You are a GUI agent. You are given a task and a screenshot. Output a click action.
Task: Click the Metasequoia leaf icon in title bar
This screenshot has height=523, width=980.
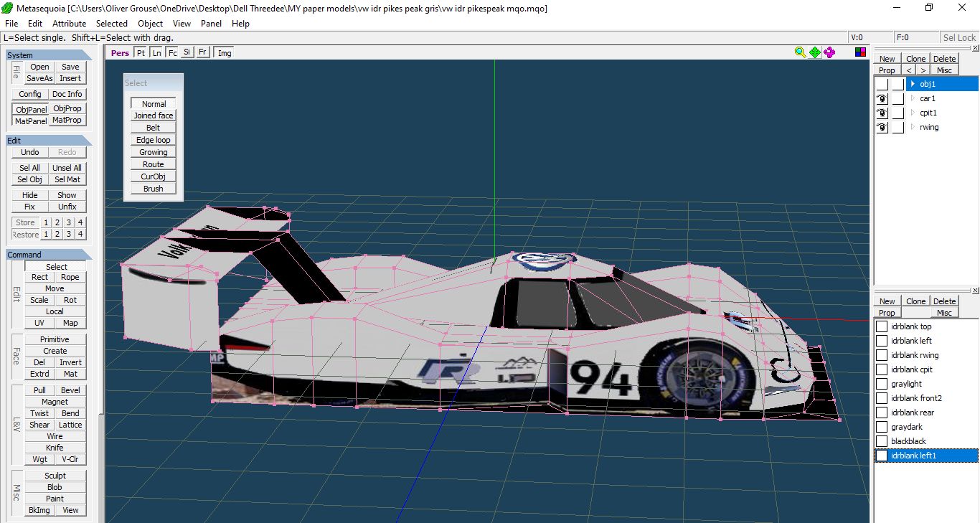(x=8, y=8)
